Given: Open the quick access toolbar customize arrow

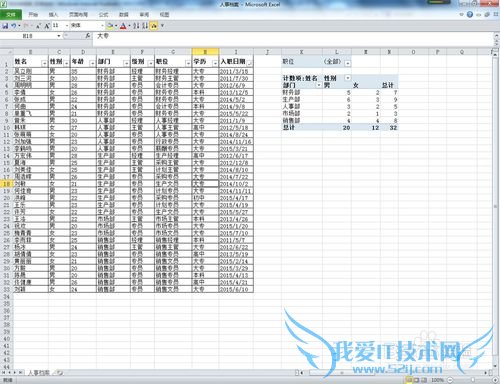Looking at the screenshot, I should coord(163,26).
